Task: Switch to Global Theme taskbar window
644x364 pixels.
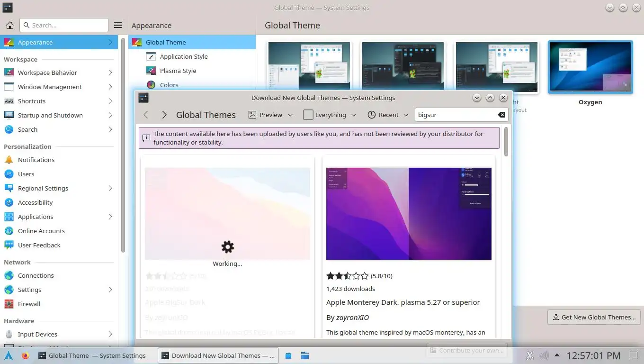Action: (95, 355)
